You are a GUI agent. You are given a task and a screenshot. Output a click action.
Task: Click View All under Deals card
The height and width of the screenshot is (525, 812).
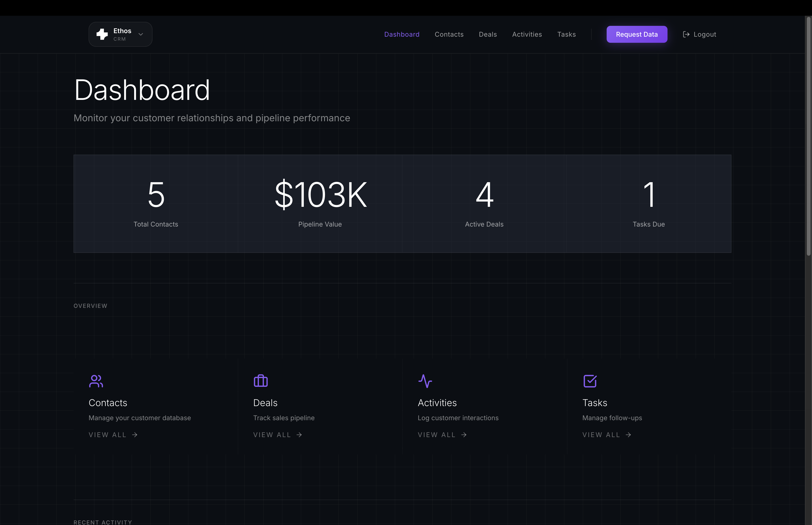[x=272, y=435]
